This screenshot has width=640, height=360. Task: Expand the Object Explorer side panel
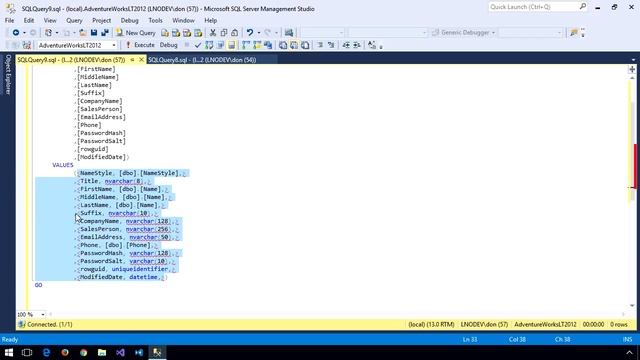pos(8,74)
